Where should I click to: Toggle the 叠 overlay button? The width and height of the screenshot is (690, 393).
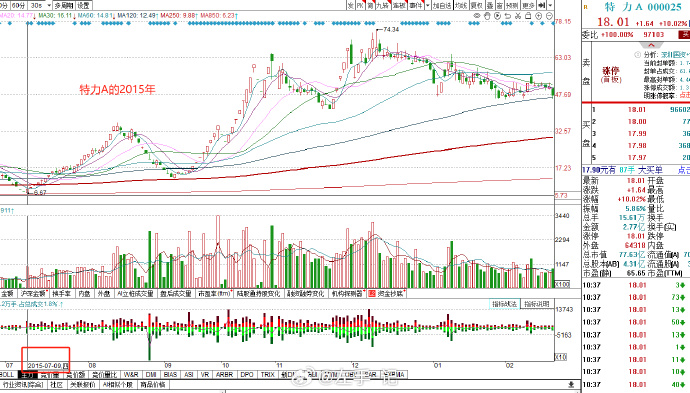490,5
